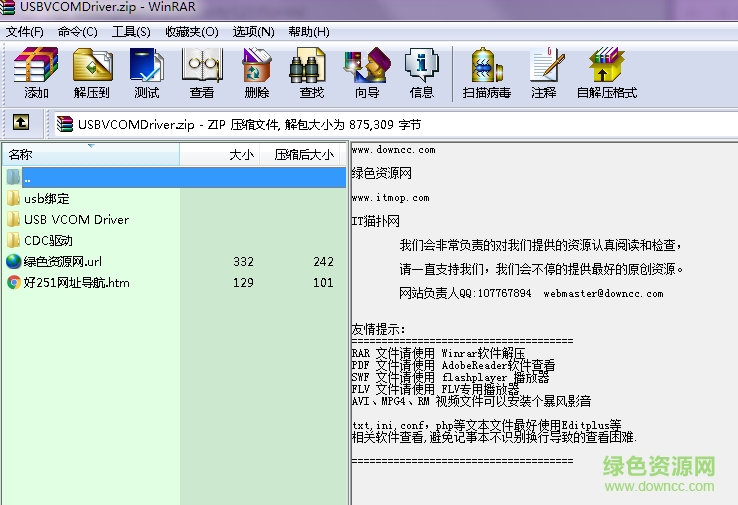The image size is (738, 505).
Task: Click the 绿色资源网.url globe icon
Action: pyautogui.click(x=14, y=261)
